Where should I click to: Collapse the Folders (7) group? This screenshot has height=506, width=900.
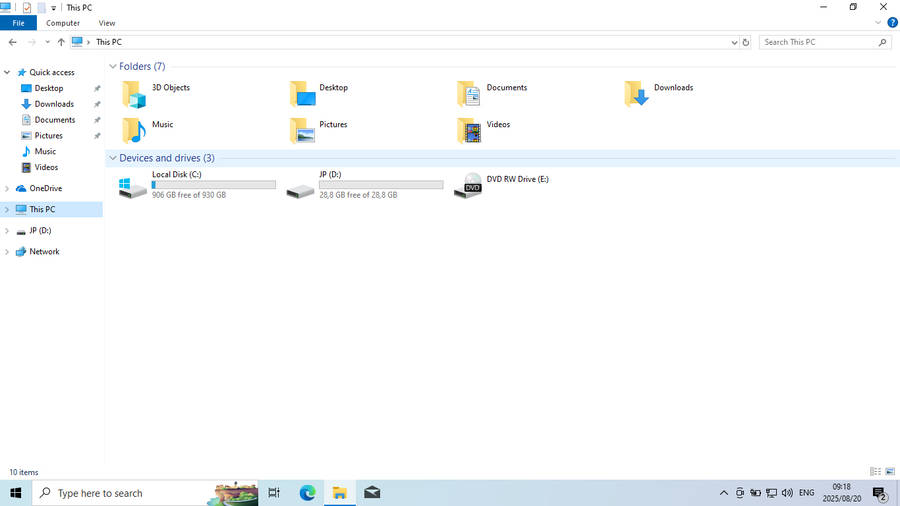coord(112,66)
